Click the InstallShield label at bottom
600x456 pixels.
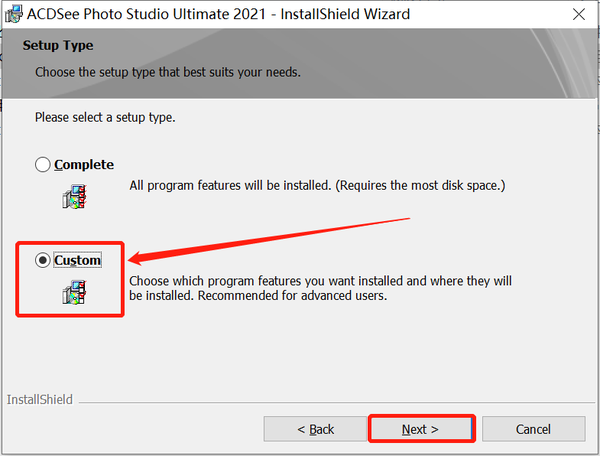[39, 400]
